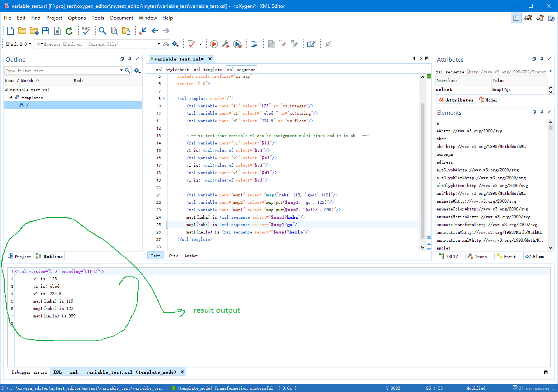Click xsl:stylesheet in the breadcrumb

point(172,69)
